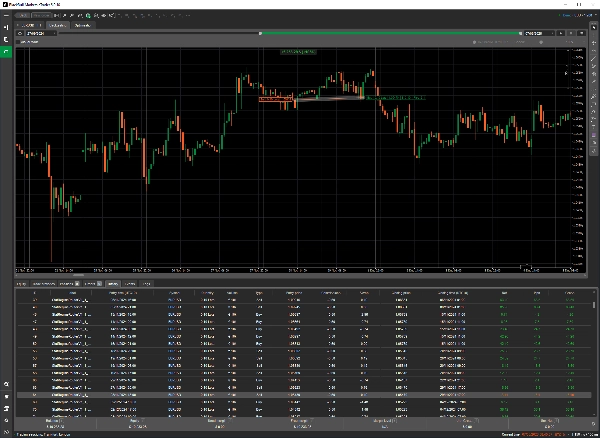Image resolution: width=600 pixels, height=438 pixels.
Task: Select the cursor pointer tool in drawing toolbar
Action: click(594, 27)
